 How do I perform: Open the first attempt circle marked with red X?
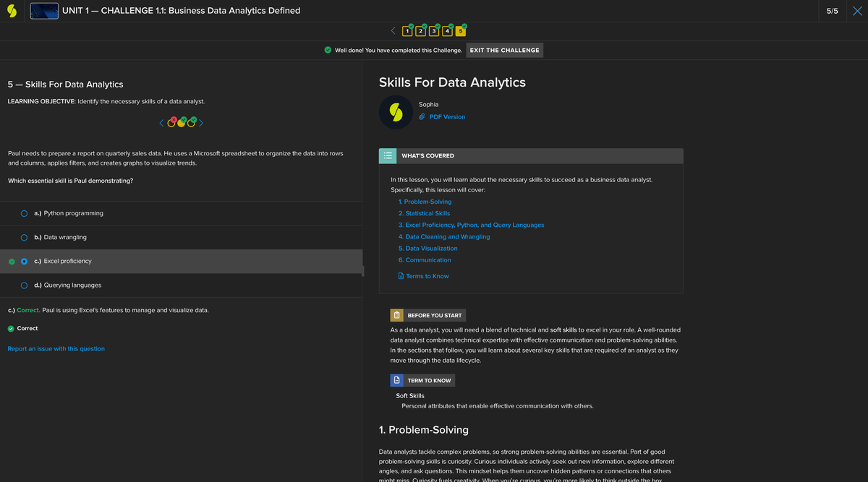click(171, 122)
